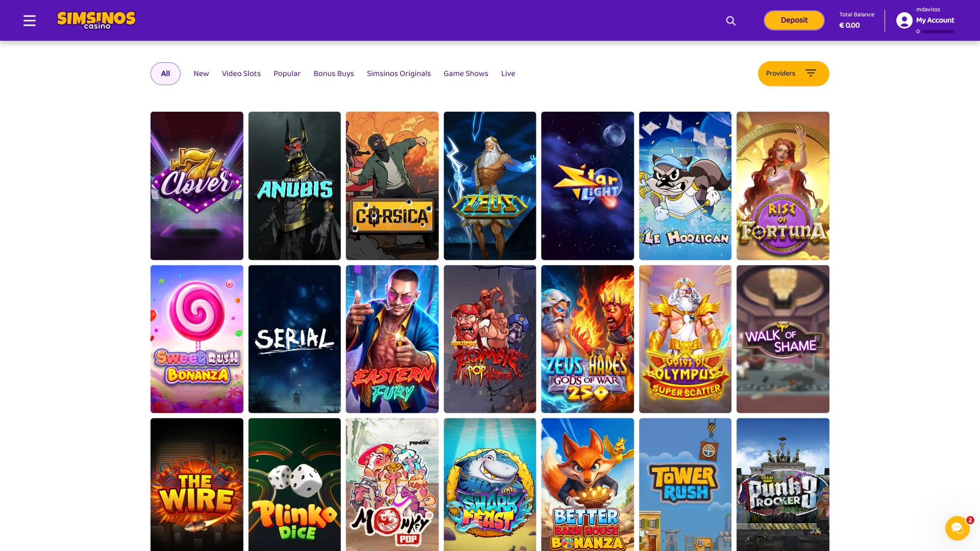Image resolution: width=980 pixels, height=551 pixels.
Task: Select the Bonus Buys tab
Action: click(x=333, y=73)
